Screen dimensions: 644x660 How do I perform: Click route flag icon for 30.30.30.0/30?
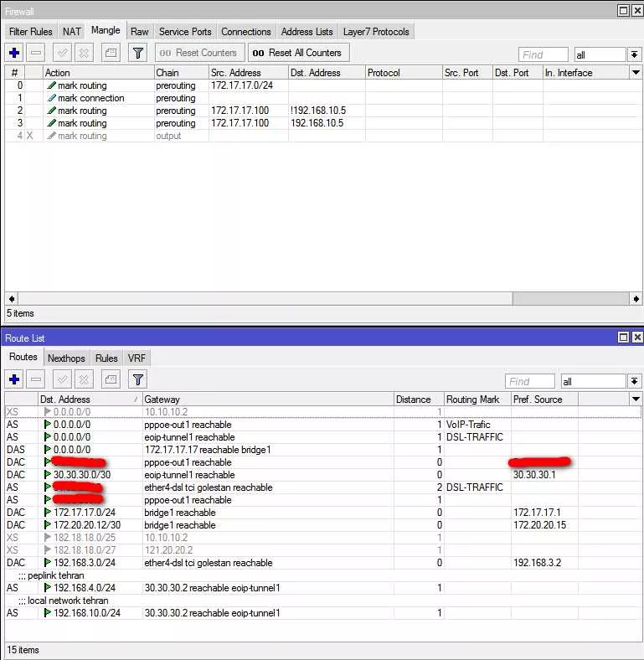48,475
